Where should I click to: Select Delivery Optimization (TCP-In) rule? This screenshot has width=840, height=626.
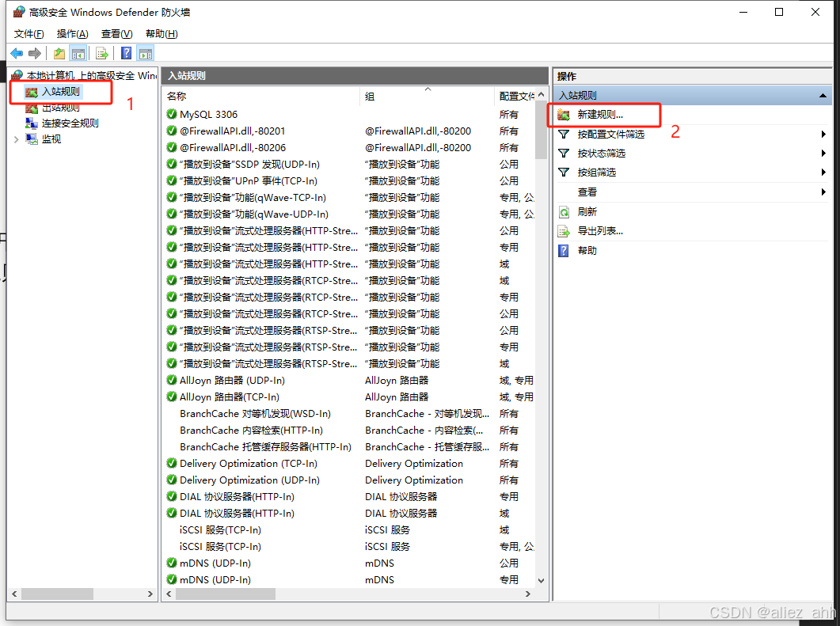pyautogui.click(x=249, y=463)
